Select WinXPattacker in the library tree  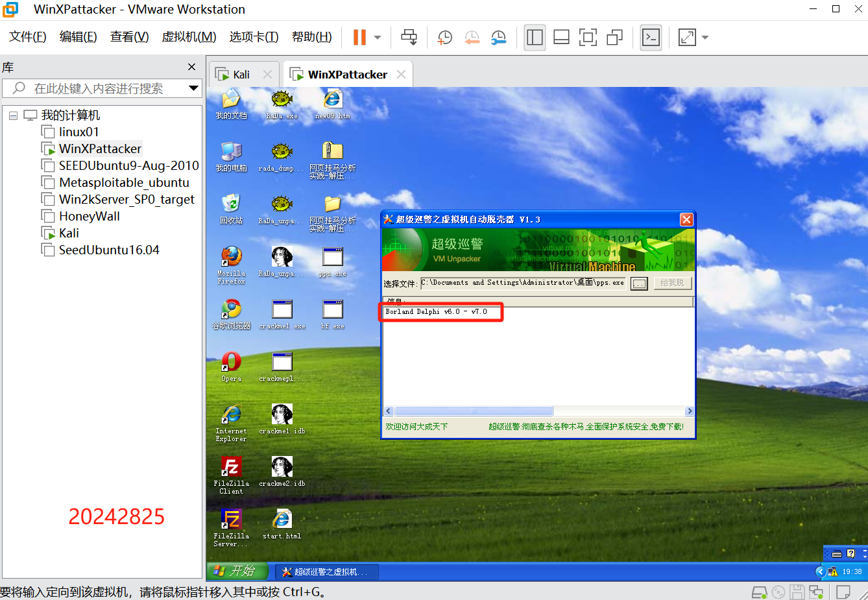[100, 149]
